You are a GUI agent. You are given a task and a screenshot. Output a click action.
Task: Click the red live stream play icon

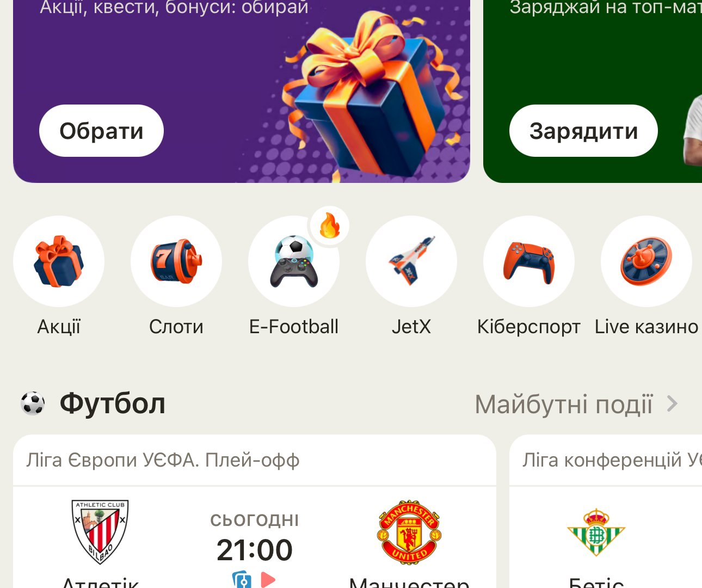(x=268, y=579)
